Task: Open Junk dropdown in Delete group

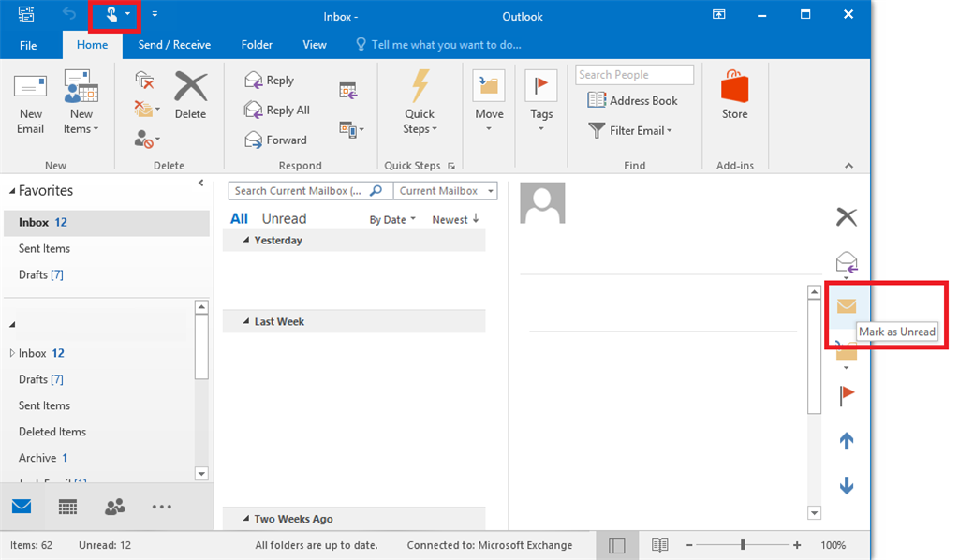Action: coord(147,140)
